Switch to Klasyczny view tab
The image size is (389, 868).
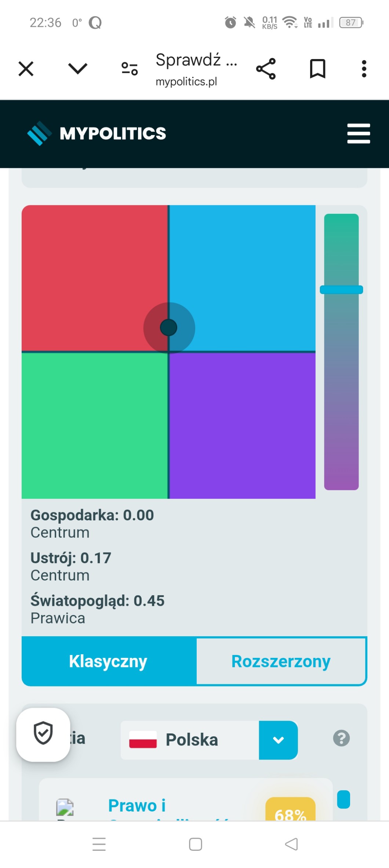(109, 661)
